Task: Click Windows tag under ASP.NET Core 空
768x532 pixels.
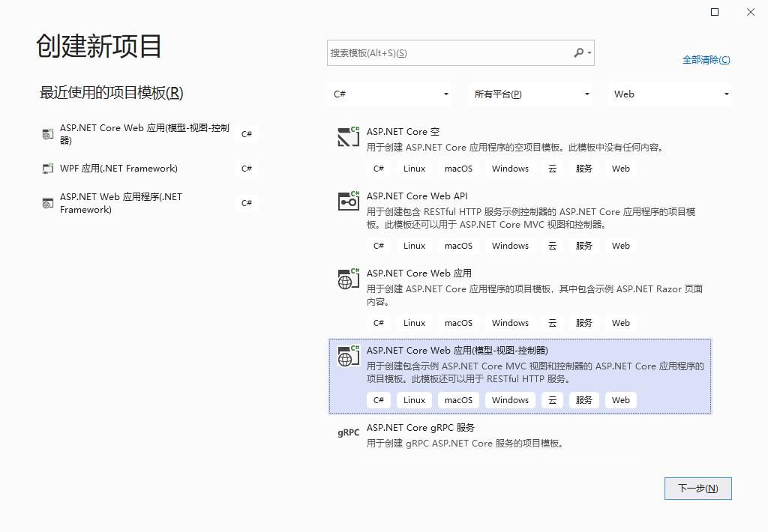Action: 510,169
